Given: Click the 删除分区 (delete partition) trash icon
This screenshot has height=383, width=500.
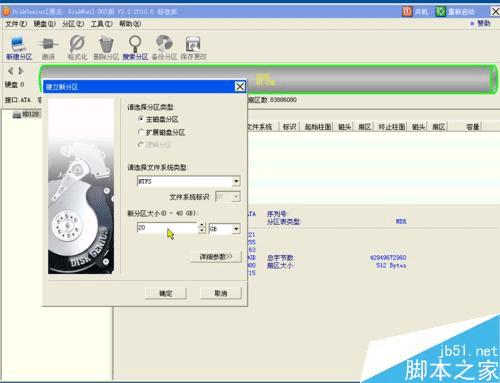Looking at the screenshot, I should click(106, 44).
